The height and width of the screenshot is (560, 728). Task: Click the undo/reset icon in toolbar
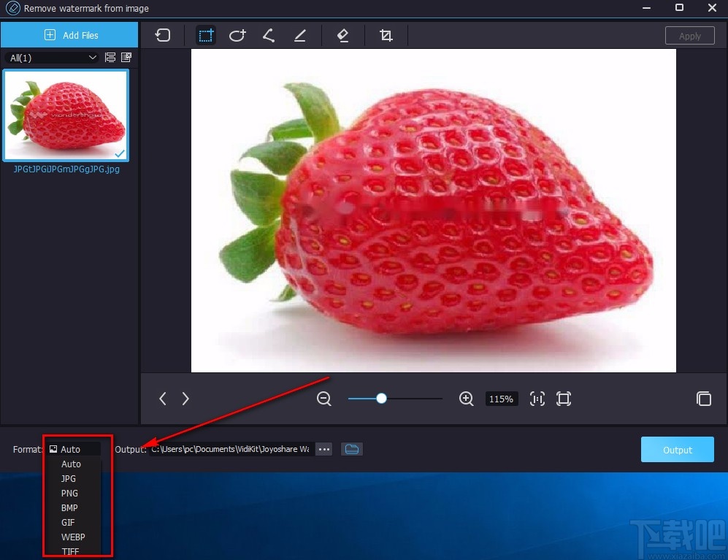tap(163, 35)
